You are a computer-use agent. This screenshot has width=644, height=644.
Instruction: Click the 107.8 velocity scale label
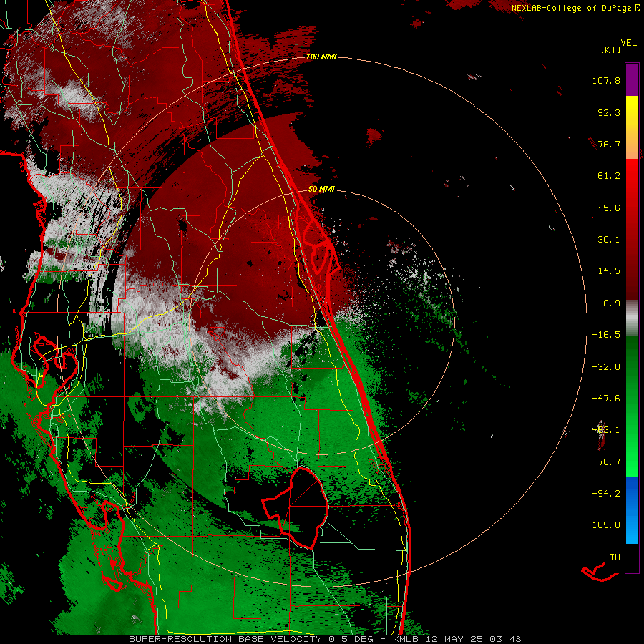(606, 80)
